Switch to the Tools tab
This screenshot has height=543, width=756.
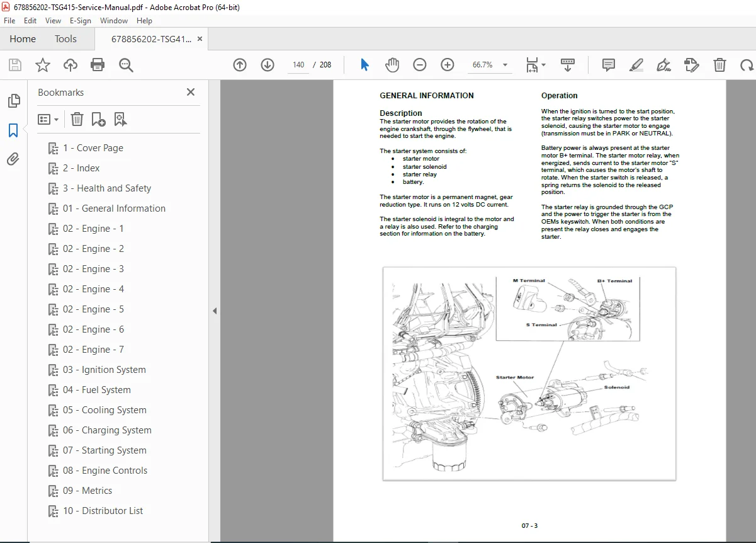pyautogui.click(x=65, y=38)
